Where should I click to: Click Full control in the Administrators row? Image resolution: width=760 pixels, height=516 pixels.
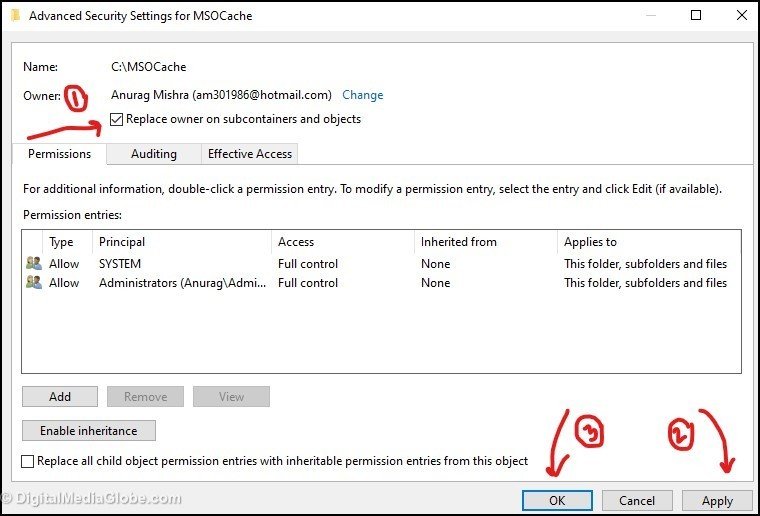[308, 282]
